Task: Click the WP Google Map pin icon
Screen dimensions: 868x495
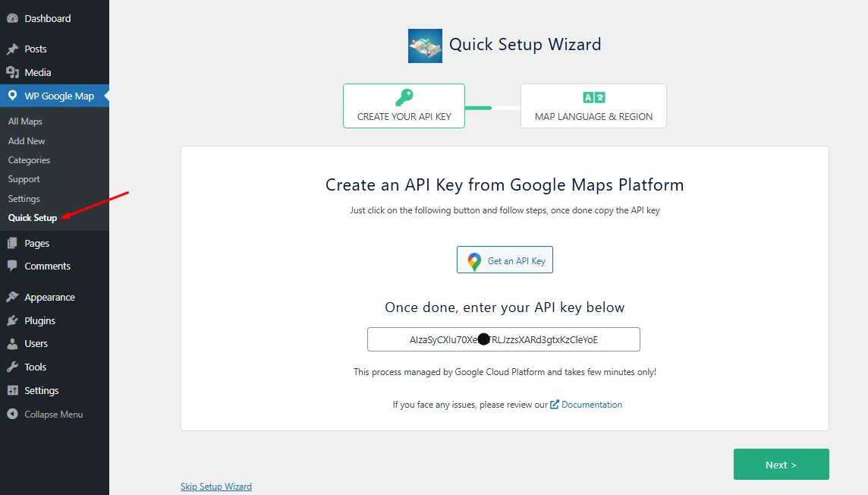Action: click(12, 96)
